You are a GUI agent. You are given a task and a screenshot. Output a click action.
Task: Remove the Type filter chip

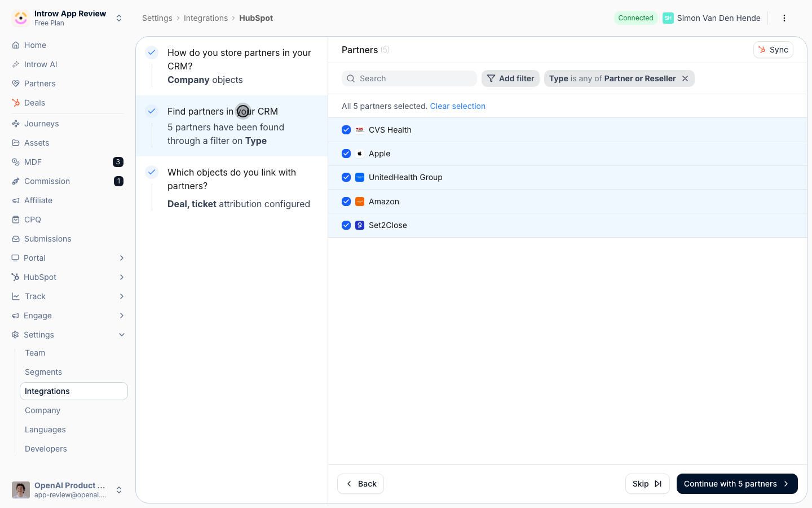pos(685,78)
